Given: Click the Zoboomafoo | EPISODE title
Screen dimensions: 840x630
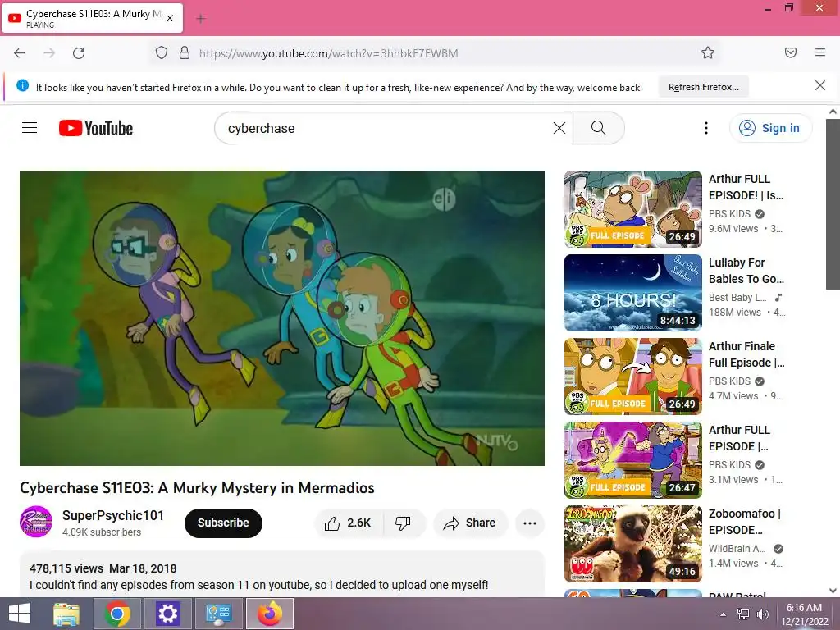Looking at the screenshot, I should point(745,521).
